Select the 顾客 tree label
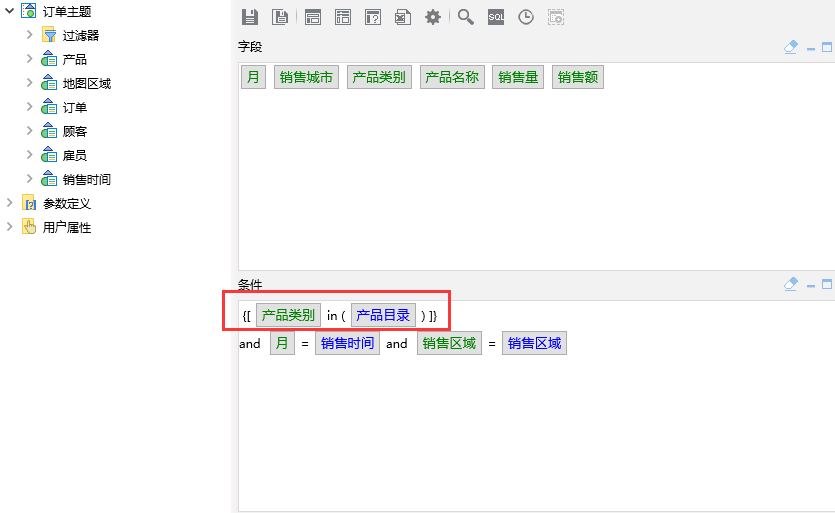835x513 pixels. click(x=75, y=132)
